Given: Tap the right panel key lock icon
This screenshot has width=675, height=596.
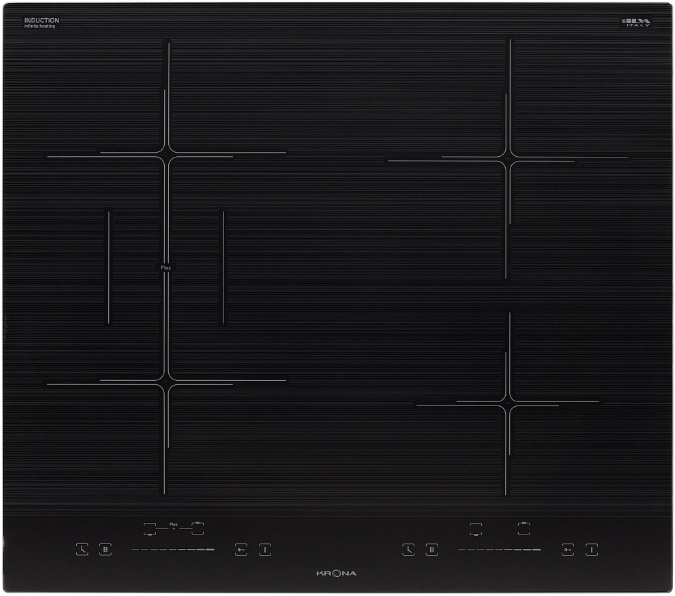Looking at the screenshot, I should click(567, 549).
